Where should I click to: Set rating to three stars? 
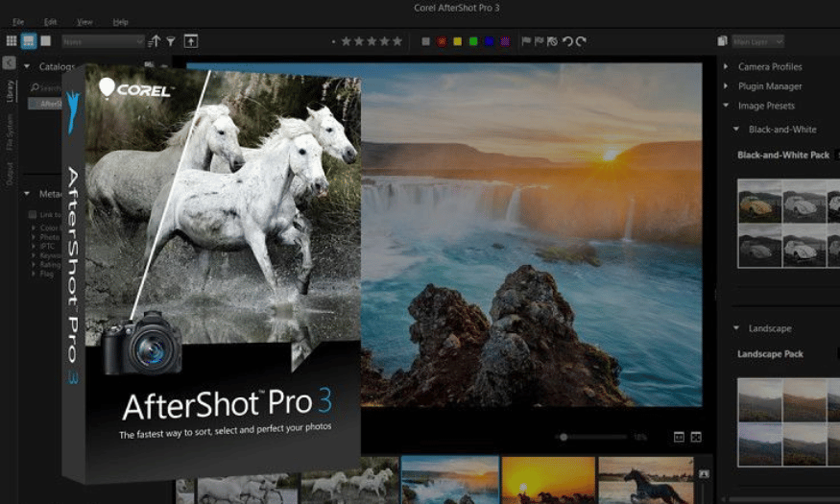pos(372,41)
